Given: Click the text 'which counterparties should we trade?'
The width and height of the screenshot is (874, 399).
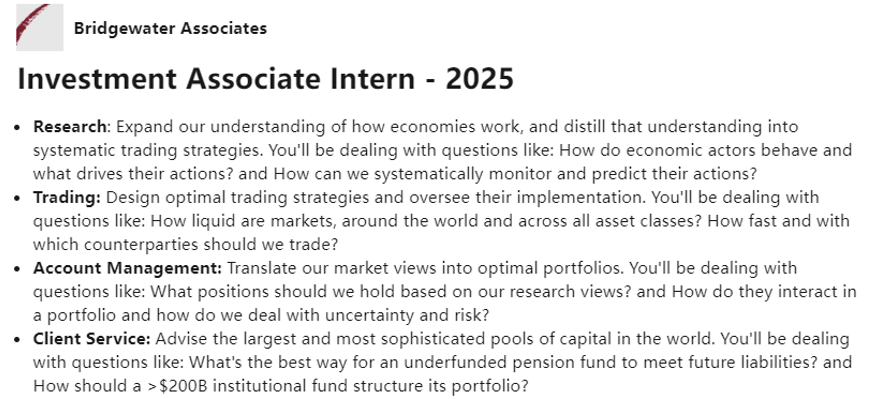Looking at the screenshot, I should point(186,245).
